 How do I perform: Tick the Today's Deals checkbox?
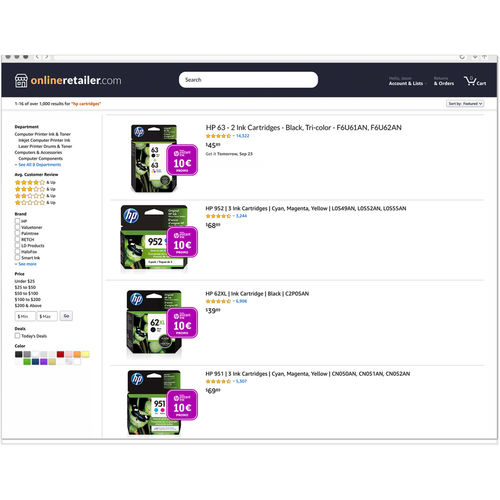17,336
